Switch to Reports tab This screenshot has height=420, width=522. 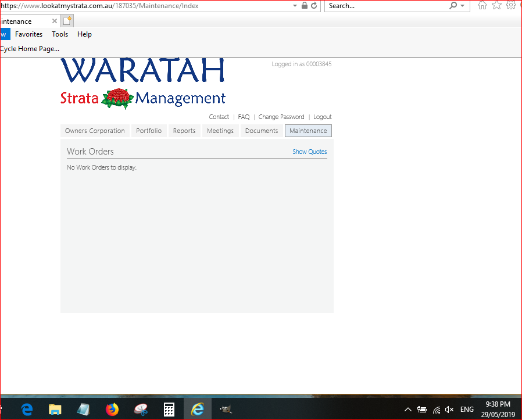(184, 131)
